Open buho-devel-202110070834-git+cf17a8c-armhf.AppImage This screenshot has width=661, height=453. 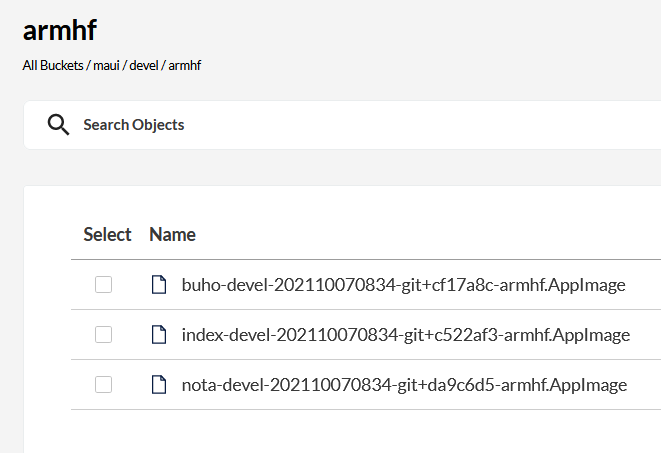403,285
